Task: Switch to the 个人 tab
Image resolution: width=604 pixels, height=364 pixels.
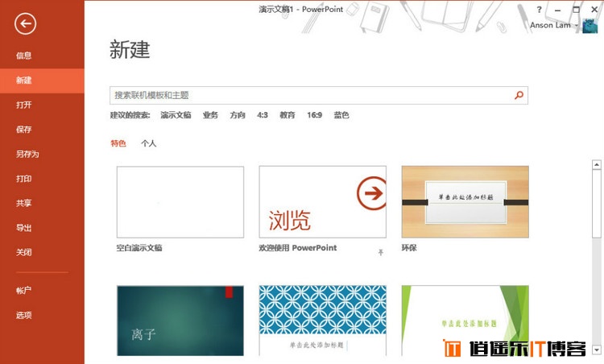Action: [x=149, y=143]
